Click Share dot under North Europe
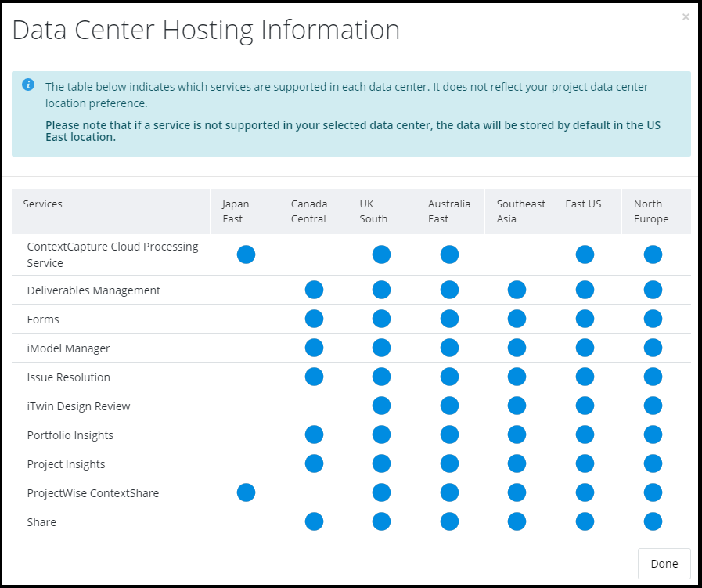This screenshot has height=588, width=702. tap(653, 521)
